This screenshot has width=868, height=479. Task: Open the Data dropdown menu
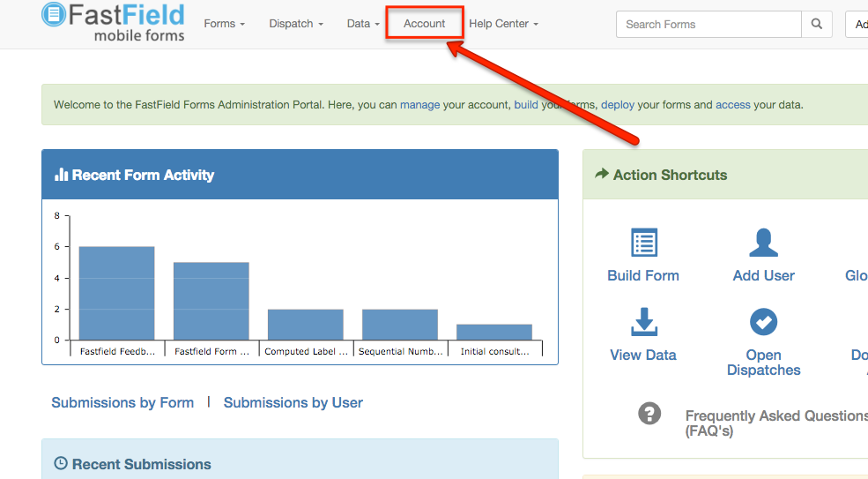pos(363,24)
